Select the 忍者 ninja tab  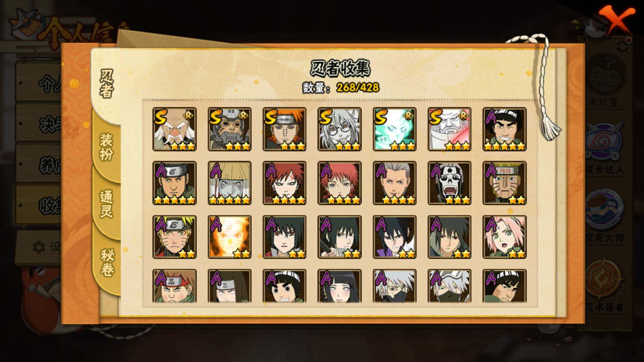tap(106, 84)
